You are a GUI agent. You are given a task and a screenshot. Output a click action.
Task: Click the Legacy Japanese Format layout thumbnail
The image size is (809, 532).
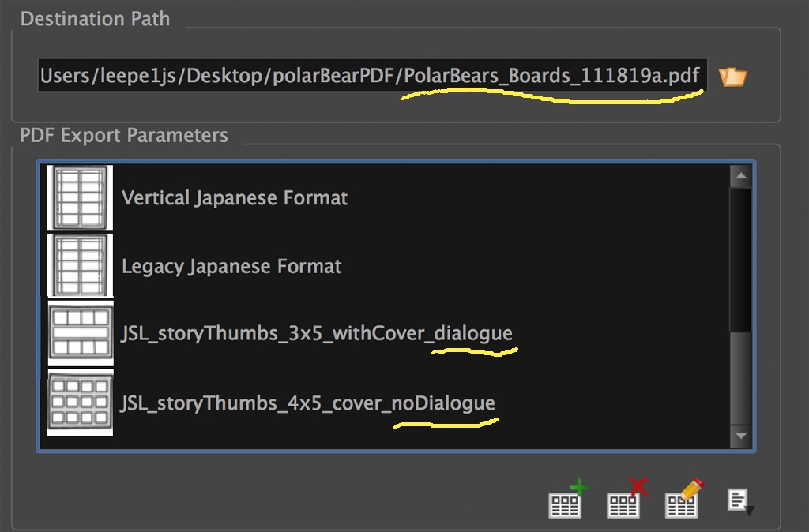pos(80,266)
